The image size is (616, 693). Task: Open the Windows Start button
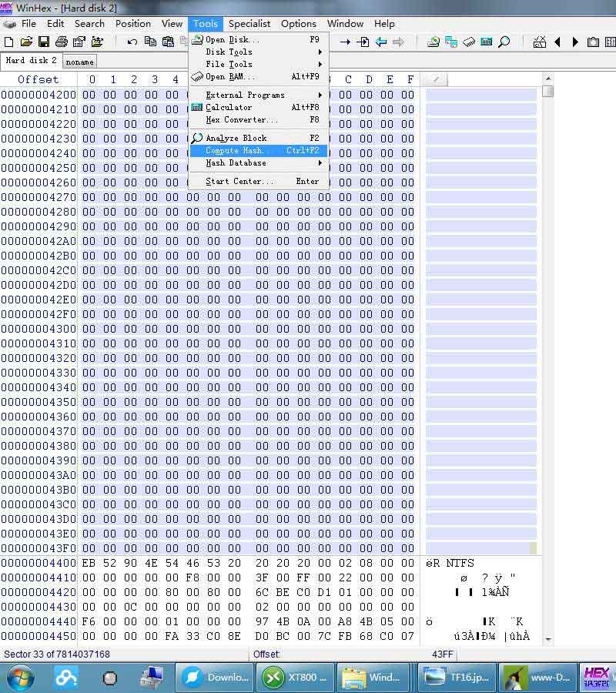click(x=20, y=678)
